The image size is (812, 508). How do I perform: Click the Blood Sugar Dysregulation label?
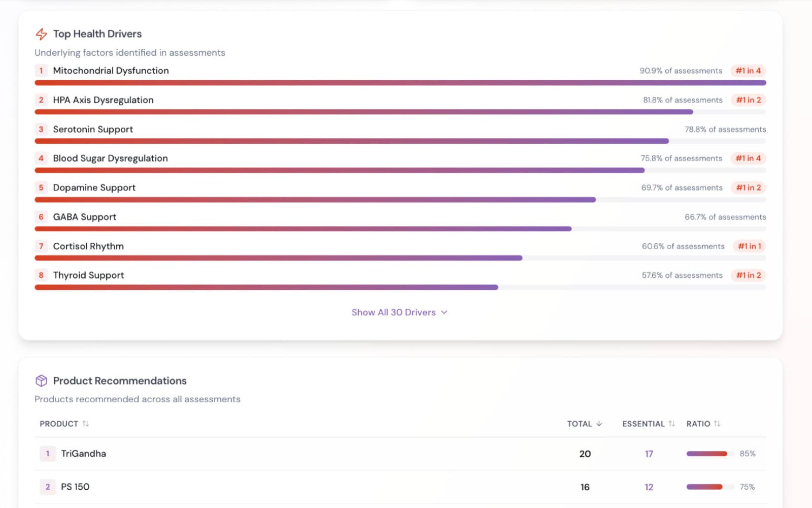pyautogui.click(x=110, y=158)
